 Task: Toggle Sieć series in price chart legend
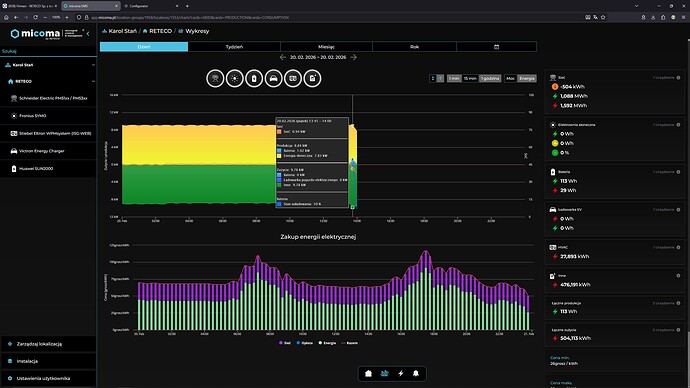tap(285, 343)
